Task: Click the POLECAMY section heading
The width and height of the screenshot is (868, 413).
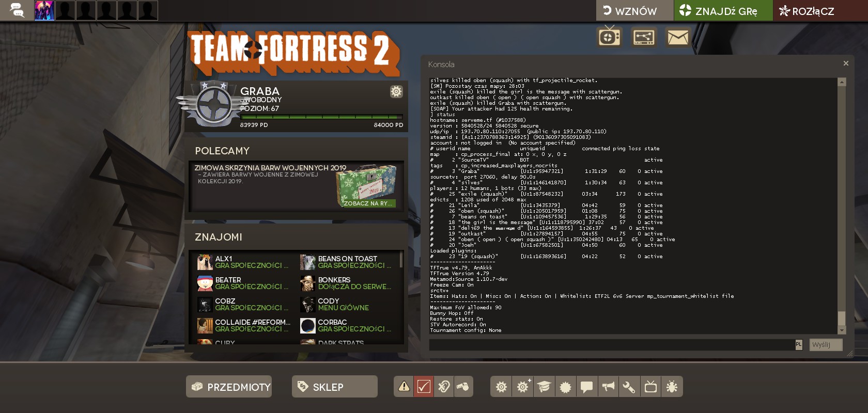Action: point(222,151)
